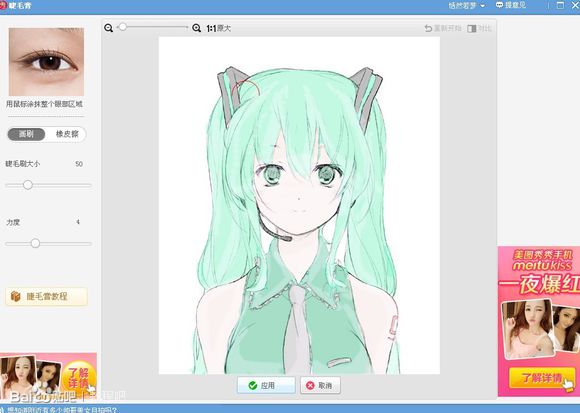
Task: Click the 取消 cancel button
Action: coord(320,386)
